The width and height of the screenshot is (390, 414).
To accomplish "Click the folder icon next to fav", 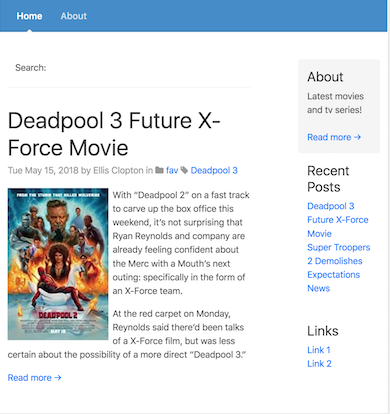I will point(160,170).
